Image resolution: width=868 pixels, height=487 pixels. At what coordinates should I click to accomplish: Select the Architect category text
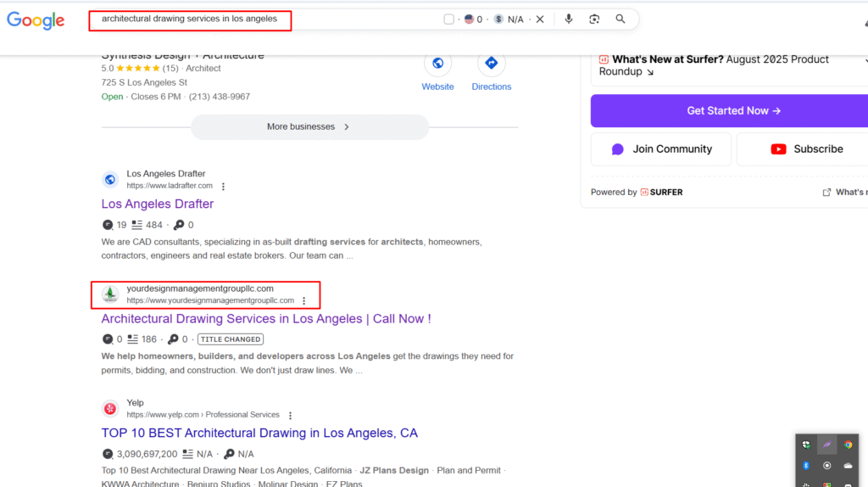point(203,68)
